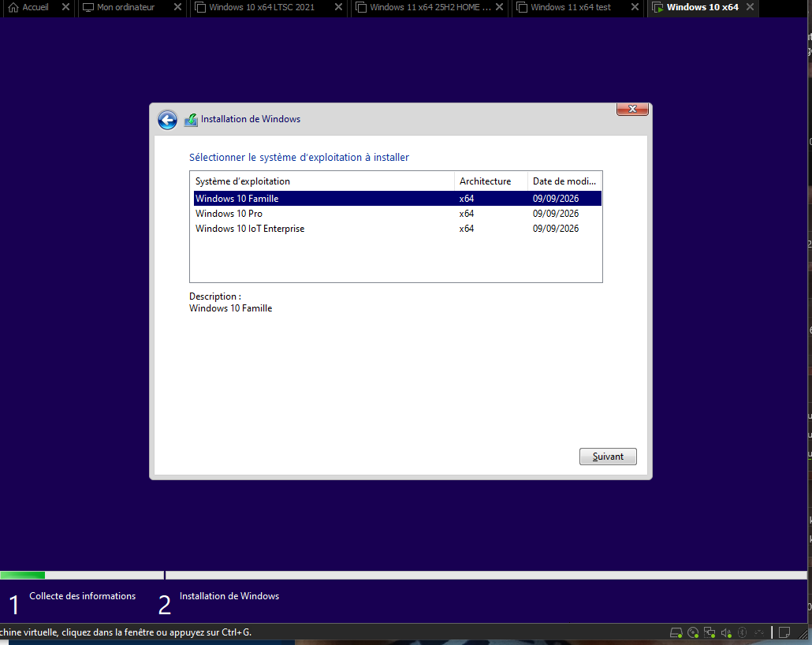Select Windows 10 Pro in the list
The image size is (812, 645).
(x=397, y=214)
